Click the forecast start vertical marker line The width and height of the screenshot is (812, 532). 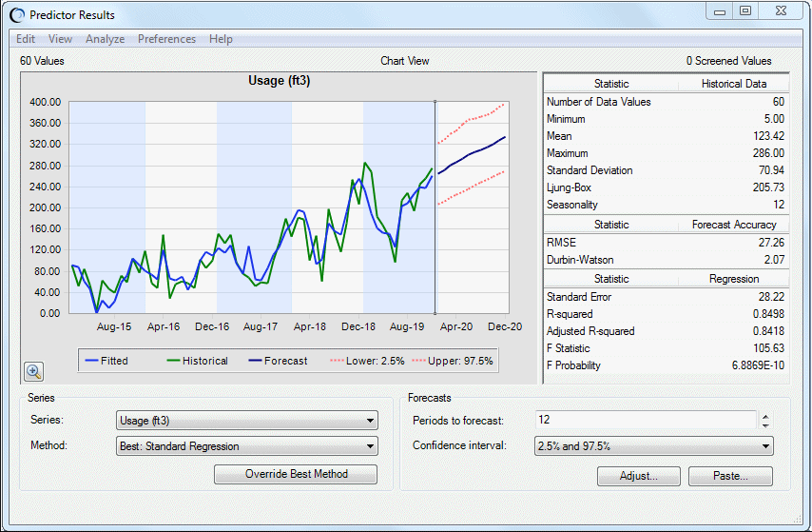(x=435, y=207)
